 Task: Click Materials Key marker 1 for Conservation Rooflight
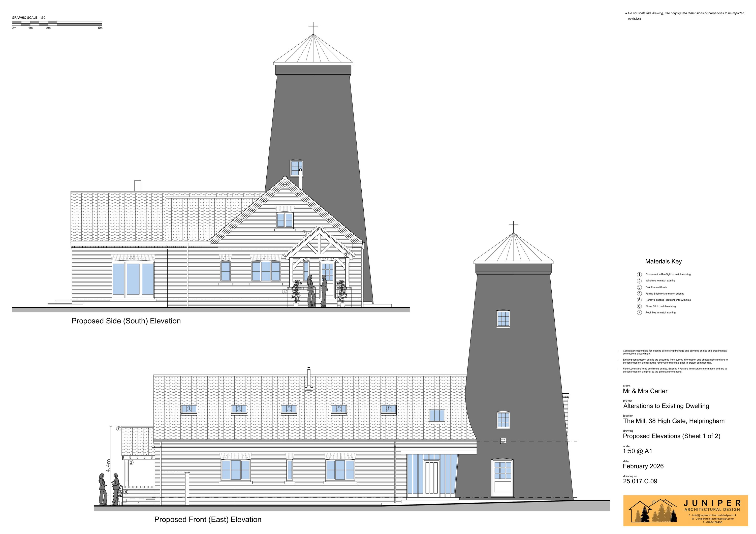639,275
